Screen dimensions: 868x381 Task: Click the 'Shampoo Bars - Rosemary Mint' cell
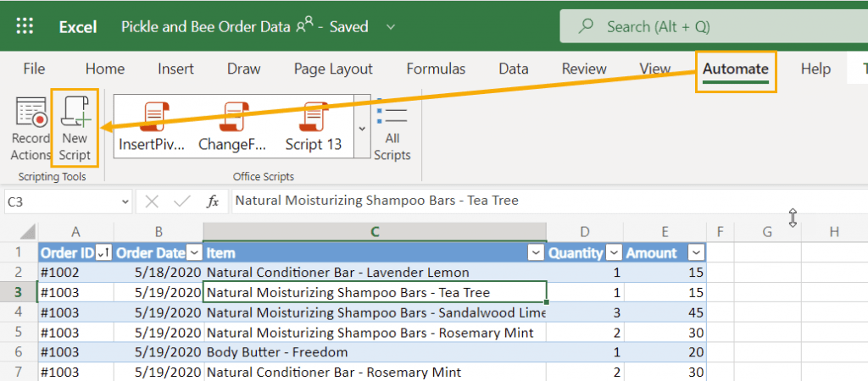tap(375, 333)
